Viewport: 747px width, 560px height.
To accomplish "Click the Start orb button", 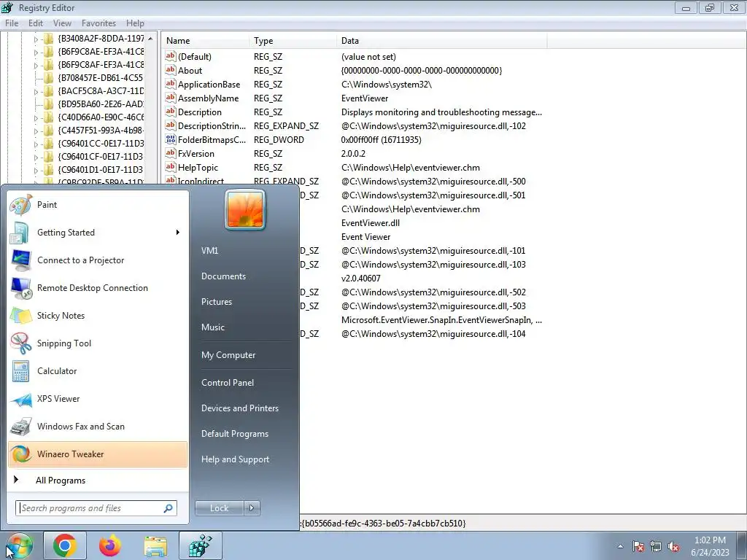I will 19,545.
